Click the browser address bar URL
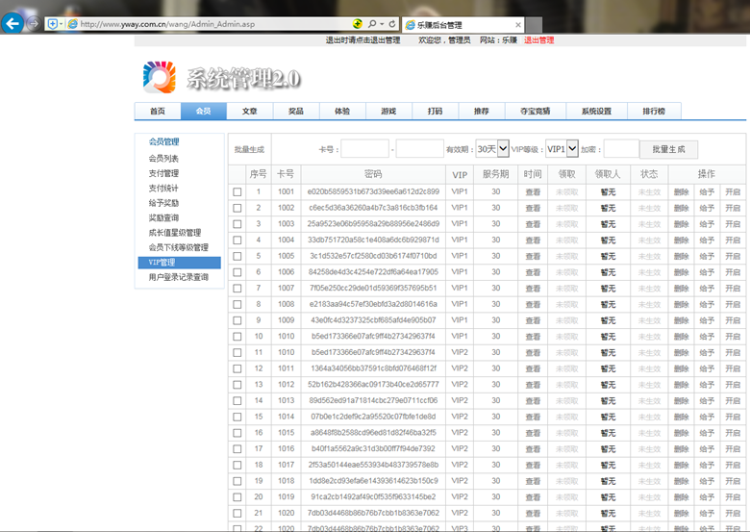This screenshot has height=532, width=750. click(x=167, y=24)
